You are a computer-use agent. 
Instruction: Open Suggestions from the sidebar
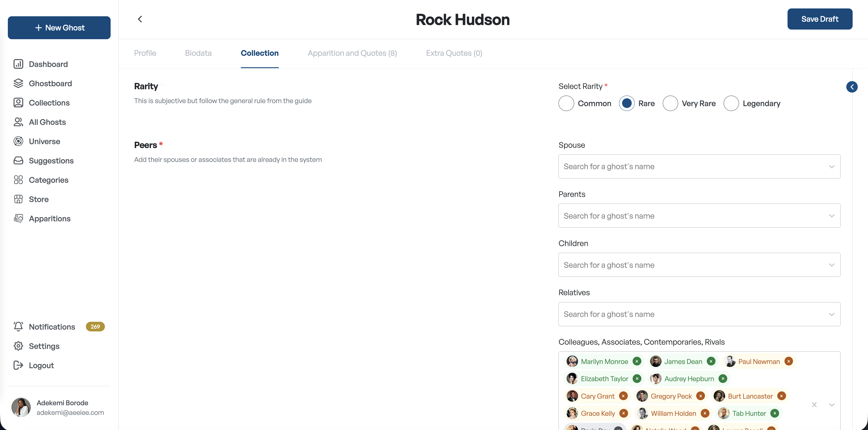tap(51, 160)
